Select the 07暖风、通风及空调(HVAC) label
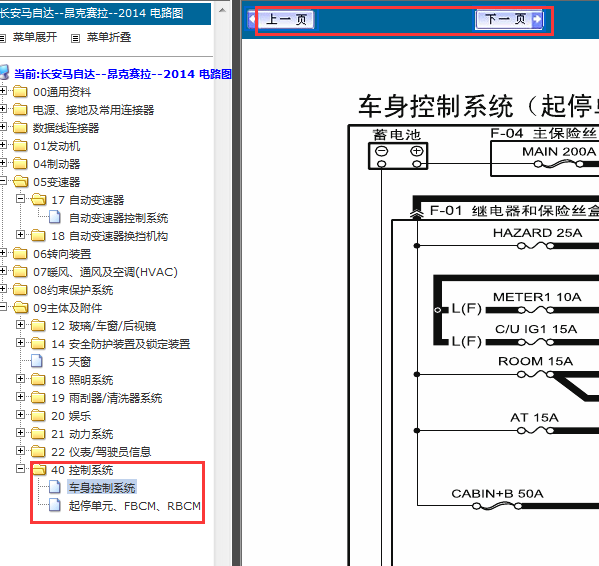 (105, 272)
